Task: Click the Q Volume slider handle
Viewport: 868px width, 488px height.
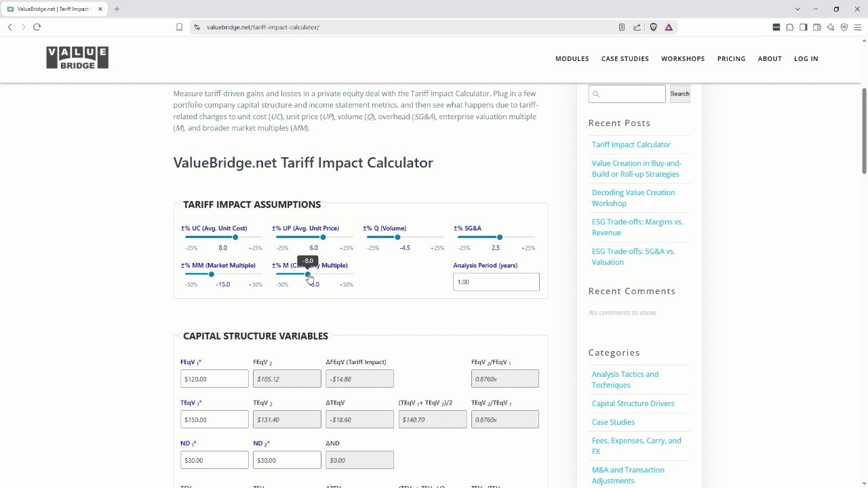Action: pos(397,237)
